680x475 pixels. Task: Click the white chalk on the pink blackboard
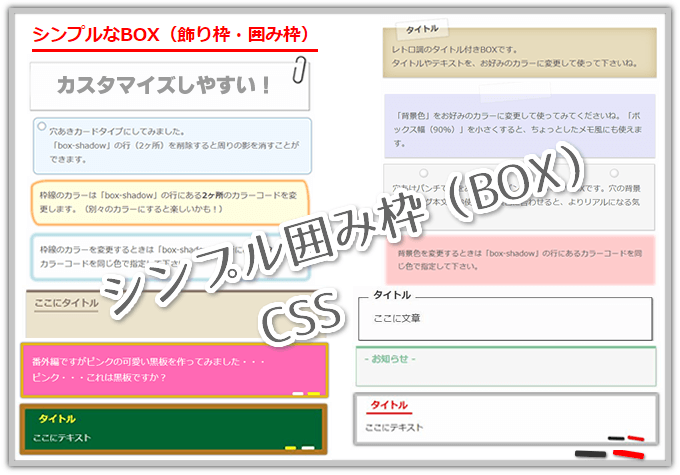(298, 394)
